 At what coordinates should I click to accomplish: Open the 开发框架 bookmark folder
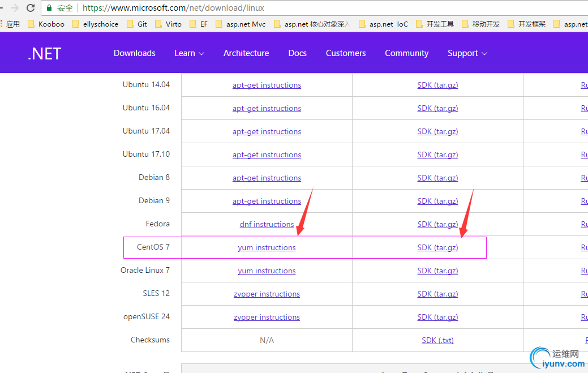point(526,24)
